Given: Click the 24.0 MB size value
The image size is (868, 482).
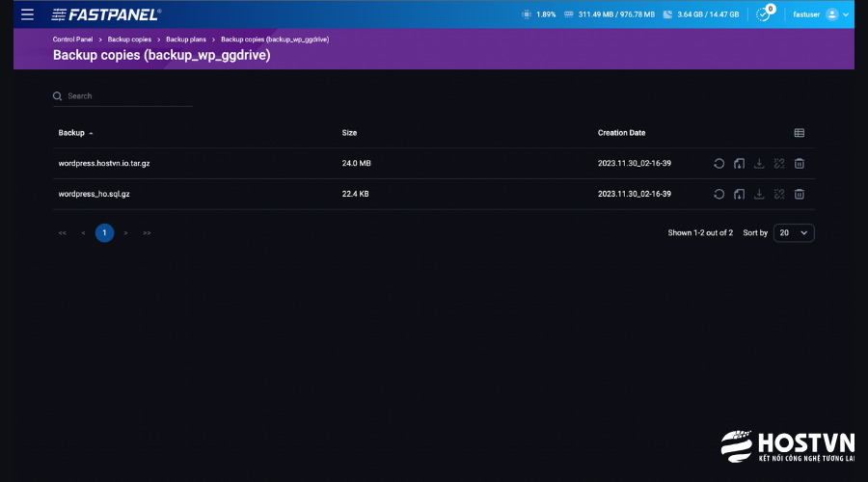Looking at the screenshot, I should tap(356, 163).
